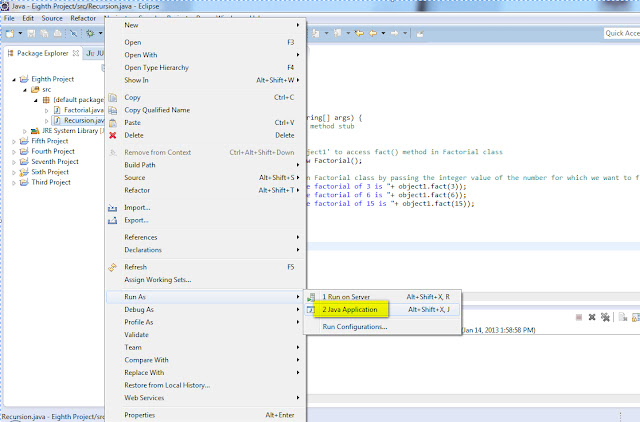Click the Debug bug toolbar icon
640x422 pixels.
coord(90,33)
